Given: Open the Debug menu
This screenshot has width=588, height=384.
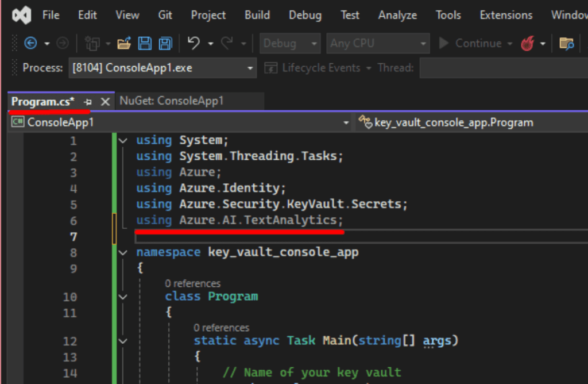Looking at the screenshot, I should [305, 16].
